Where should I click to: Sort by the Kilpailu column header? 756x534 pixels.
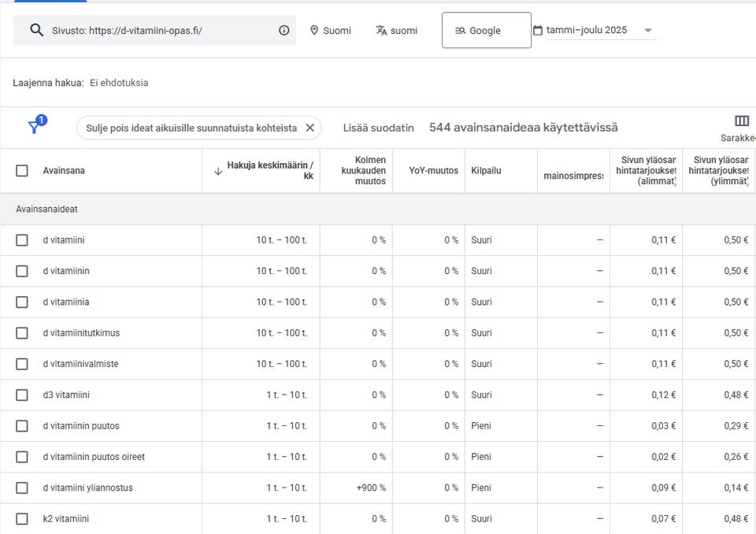click(x=486, y=170)
